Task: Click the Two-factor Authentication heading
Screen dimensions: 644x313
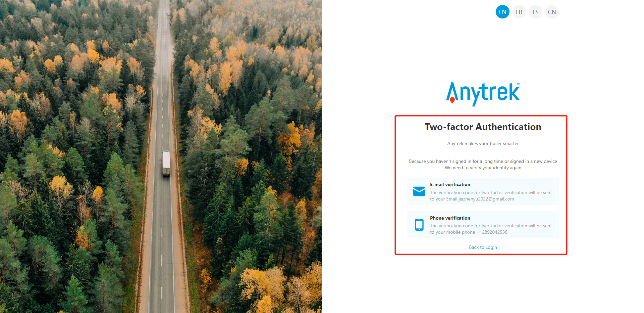Action: coord(483,127)
